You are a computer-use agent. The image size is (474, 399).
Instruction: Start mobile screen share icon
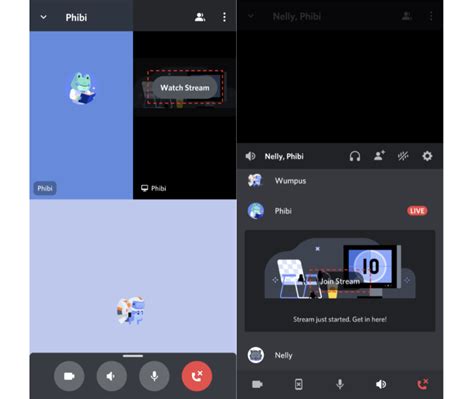[x=299, y=384]
